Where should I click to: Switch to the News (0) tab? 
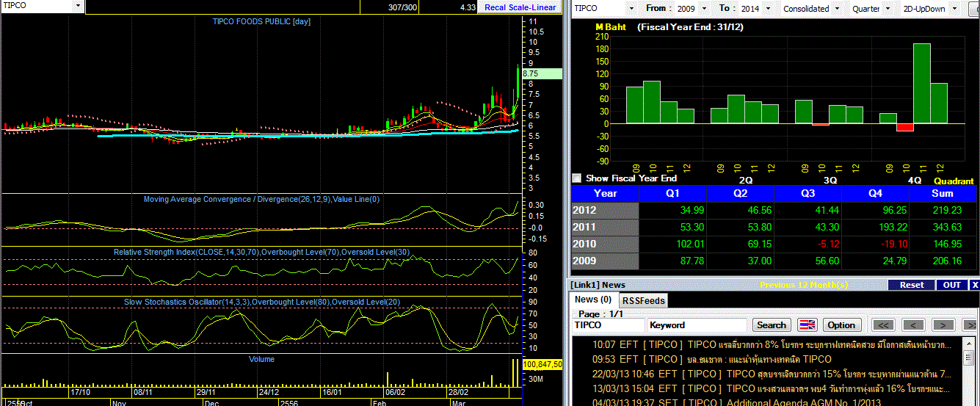pos(593,300)
